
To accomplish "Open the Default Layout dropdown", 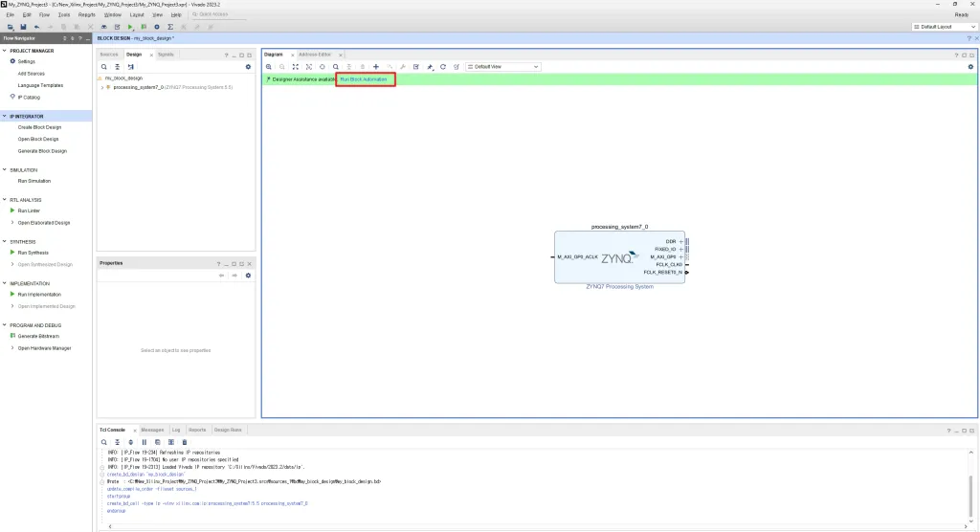I will (x=944, y=27).
